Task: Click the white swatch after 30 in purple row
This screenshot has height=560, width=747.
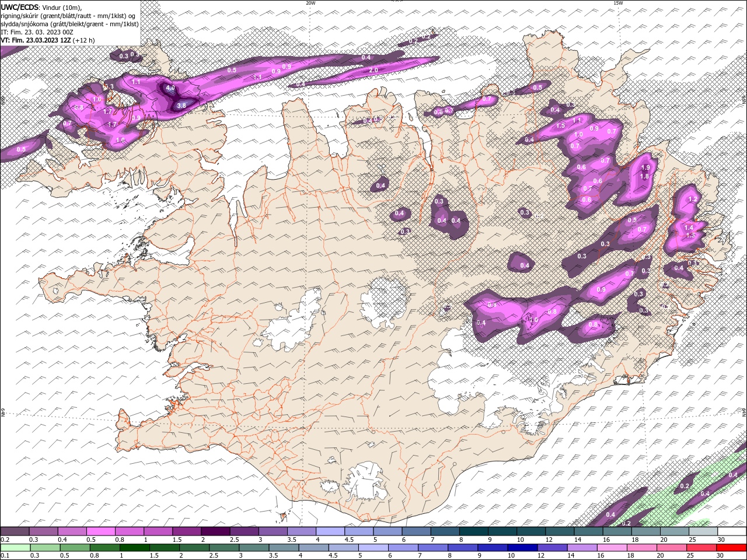Action: [732, 531]
